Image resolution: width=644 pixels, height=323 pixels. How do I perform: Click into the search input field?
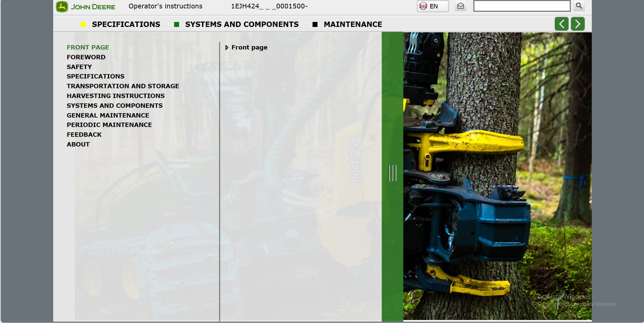pos(522,6)
